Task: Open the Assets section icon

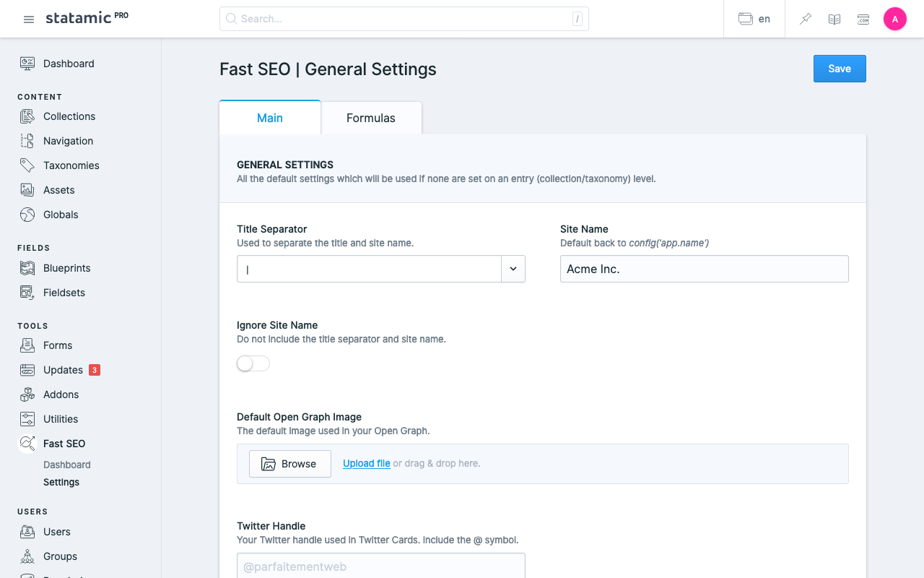Action: click(x=27, y=190)
